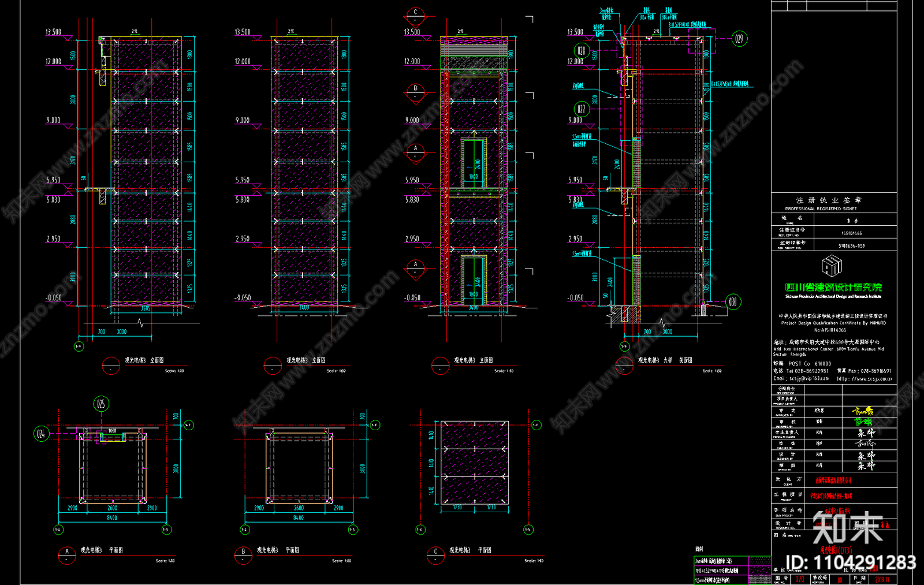Click plan C title bubble at bottom
Image resolution: width=924 pixels, height=585 pixels.
435,554
